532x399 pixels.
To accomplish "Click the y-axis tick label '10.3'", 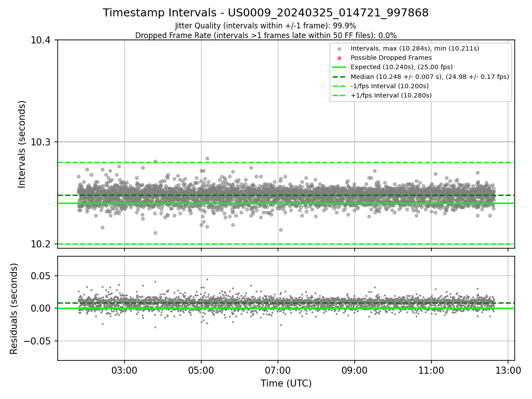I will coord(41,142).
